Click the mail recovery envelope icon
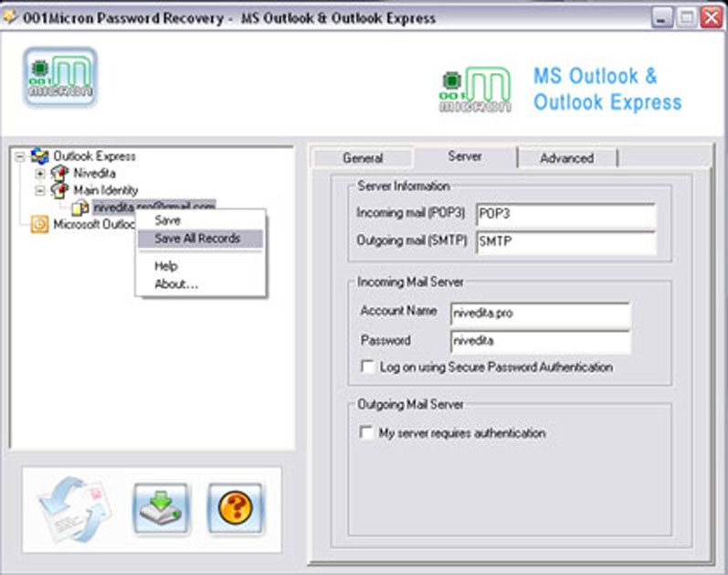The height and width of the screenshot is (575, 728). pyautogui.click(x=75, y=509)
